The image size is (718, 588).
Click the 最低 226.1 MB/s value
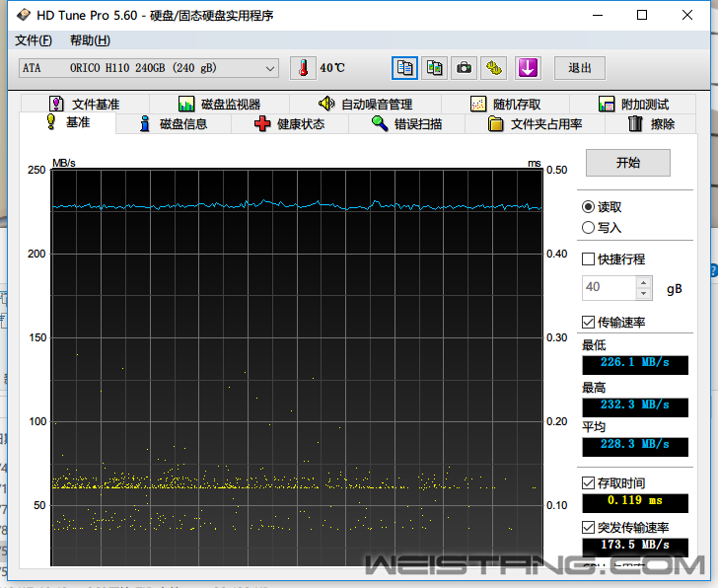pos(635,365)
